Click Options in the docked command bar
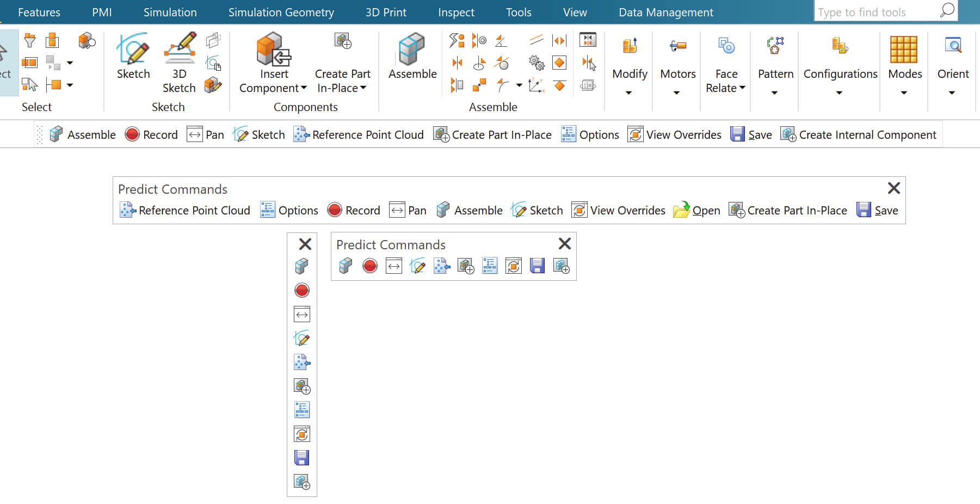 point(590,134)
